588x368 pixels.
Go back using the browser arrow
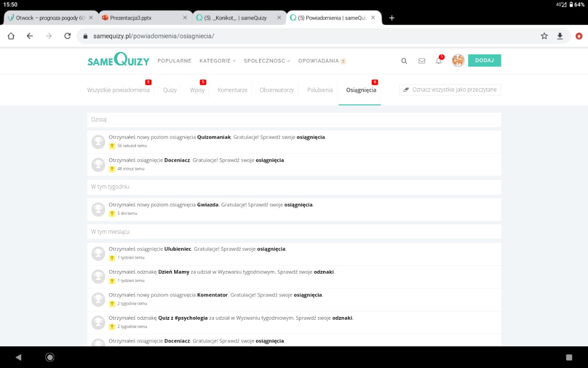[29, 36]
